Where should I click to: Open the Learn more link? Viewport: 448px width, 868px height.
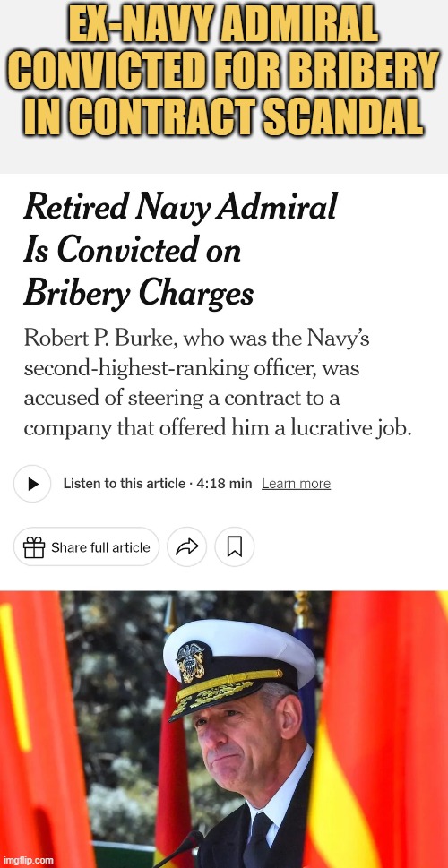297,484
